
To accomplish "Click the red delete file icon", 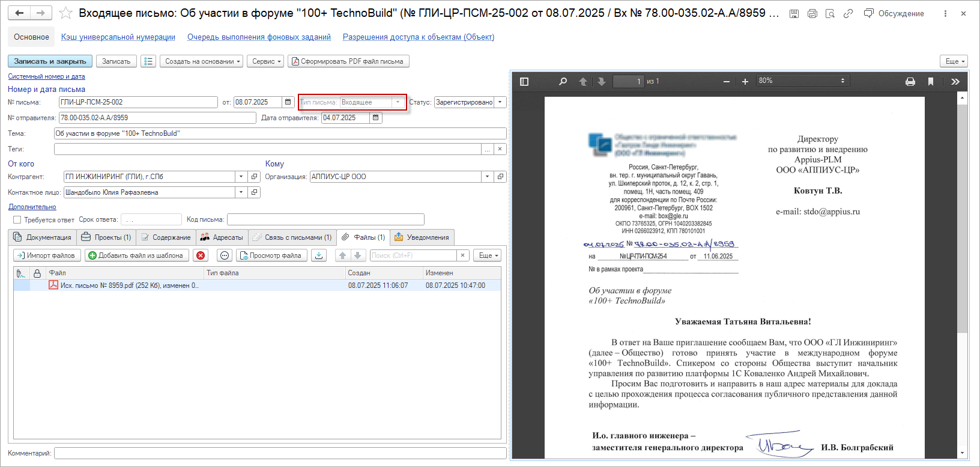I will (201, 255).
